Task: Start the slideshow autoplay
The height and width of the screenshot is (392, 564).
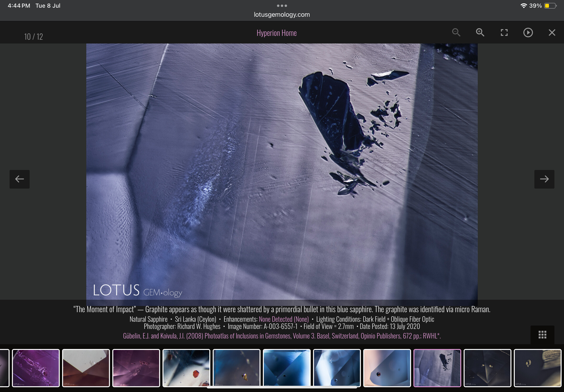Action: point(528,33)
